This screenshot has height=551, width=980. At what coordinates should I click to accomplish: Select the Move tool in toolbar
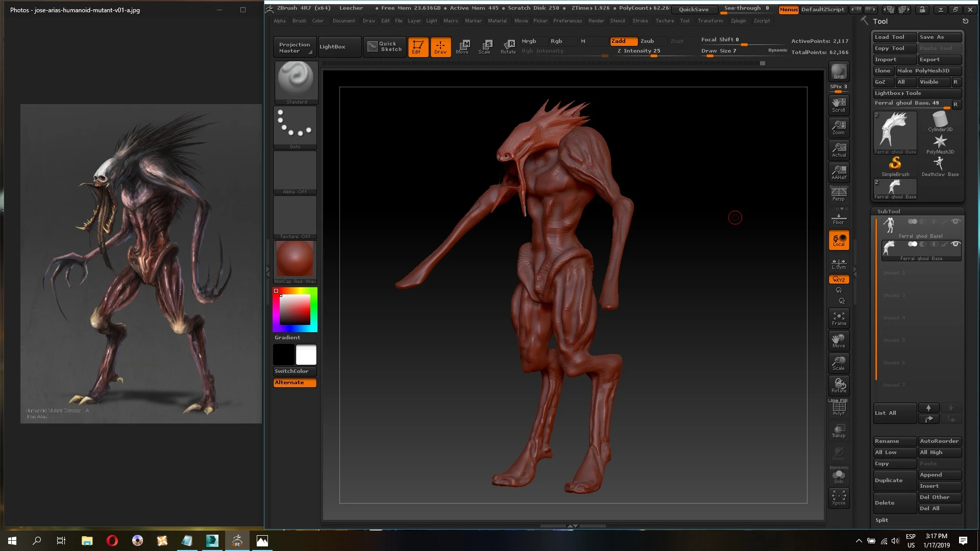pyautogui.click(x=463, y=46)
